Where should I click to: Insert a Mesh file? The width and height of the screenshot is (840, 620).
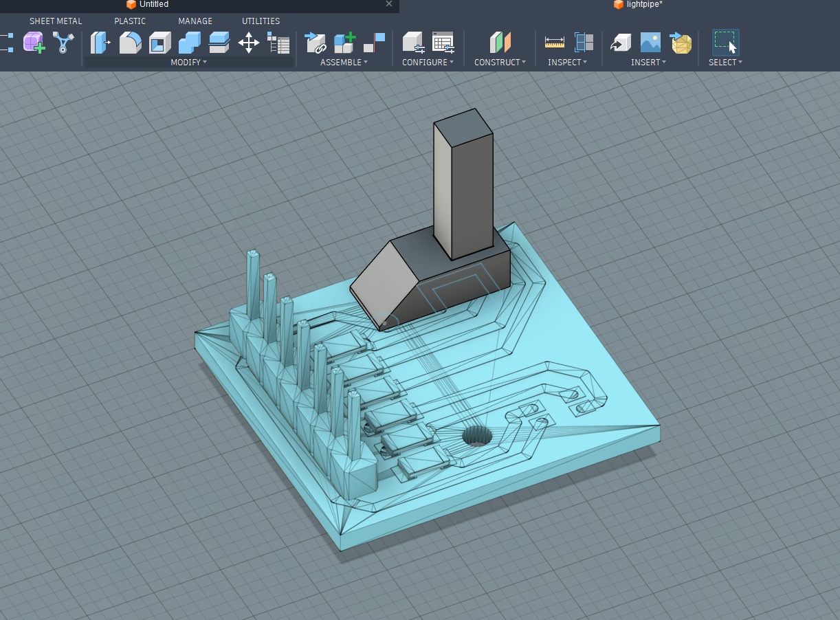coord(681,43)
